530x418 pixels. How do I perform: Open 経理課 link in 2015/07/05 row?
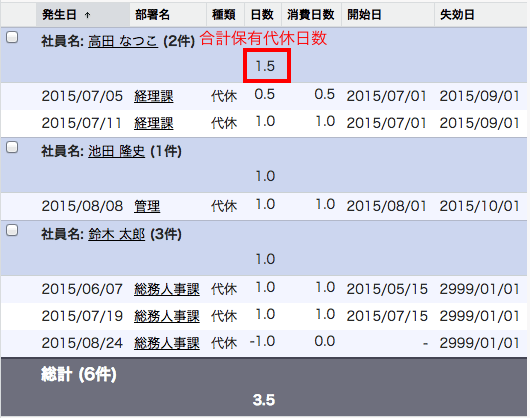tap(154, 96)
